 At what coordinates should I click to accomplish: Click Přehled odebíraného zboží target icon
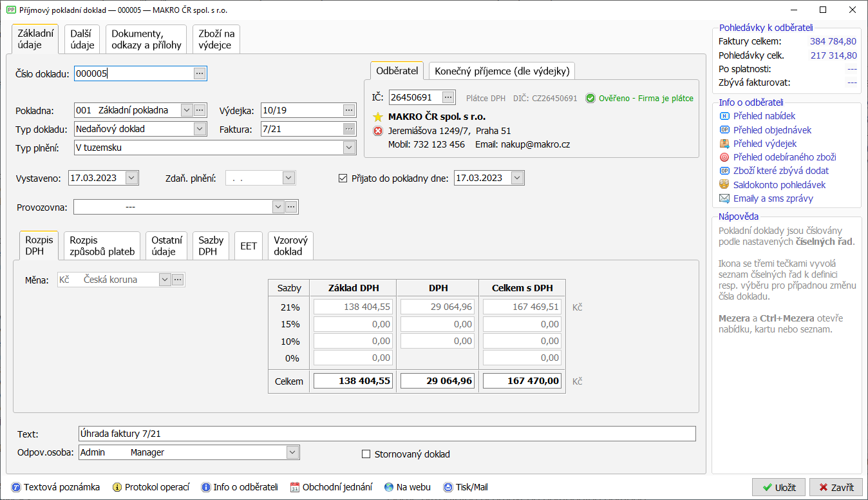pyautogui.click(x=724, y=157)
